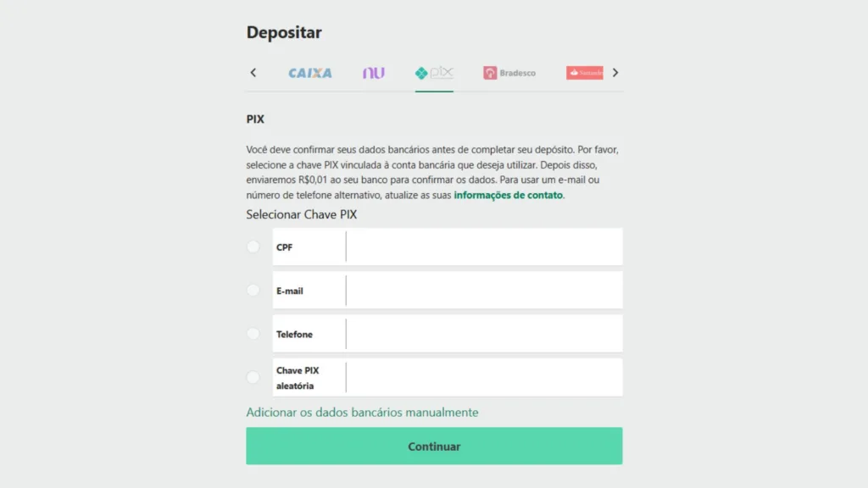
Task: Click the Santander flame logo
Action: pyautogui.click(x=573, y=73)
